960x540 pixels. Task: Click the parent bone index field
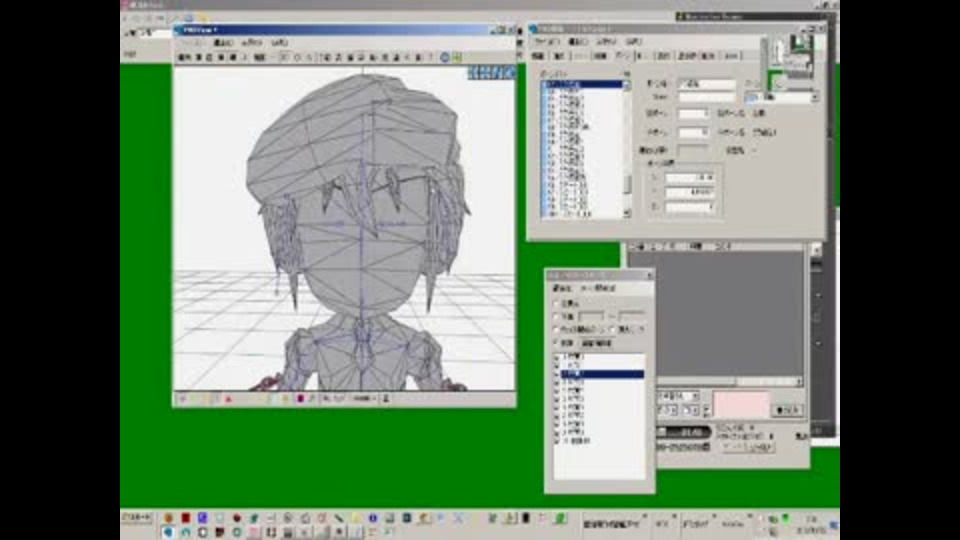(693, 114)
